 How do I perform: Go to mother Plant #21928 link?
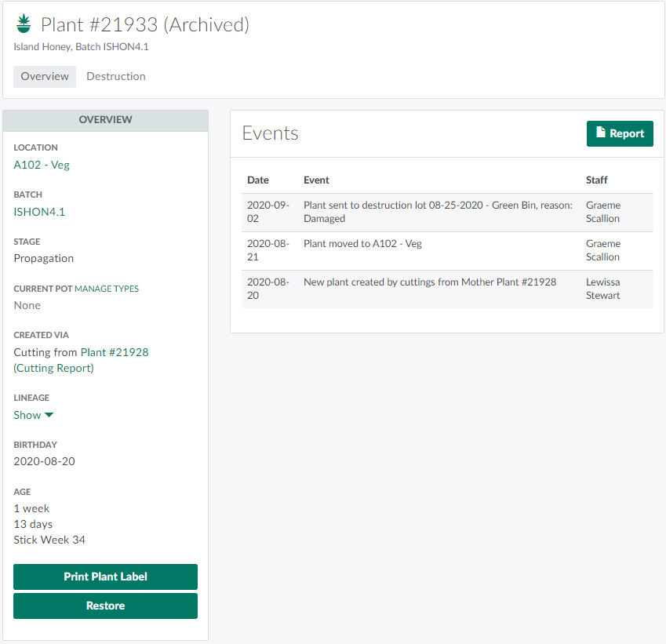(115, 352)
